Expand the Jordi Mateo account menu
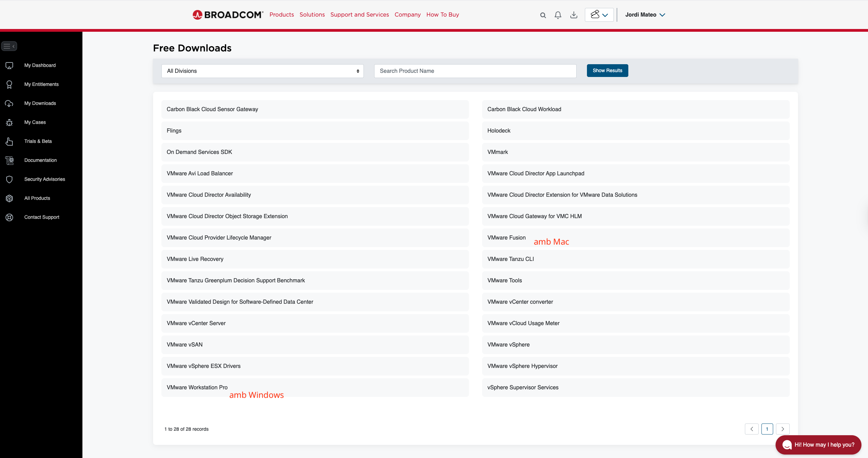 tap(645, 15)
